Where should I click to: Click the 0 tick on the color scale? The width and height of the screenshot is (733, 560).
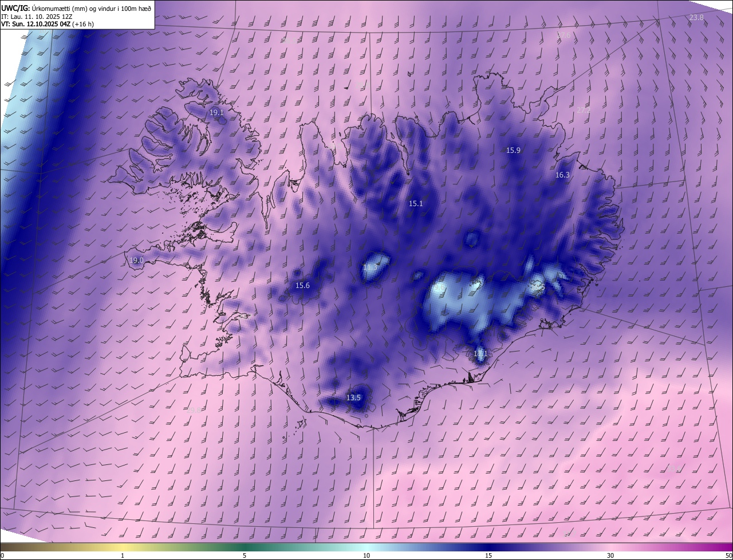[2, 555]
